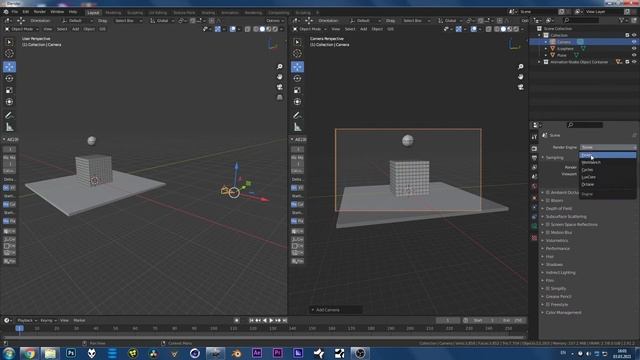Enable Freestyle checkbox

548,304
